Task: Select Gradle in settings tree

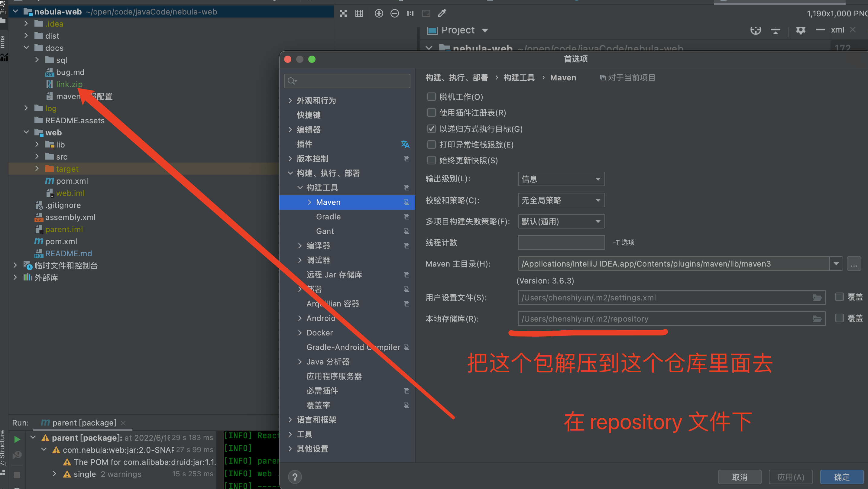Action: pyautogui.click(x=328, y=217)
